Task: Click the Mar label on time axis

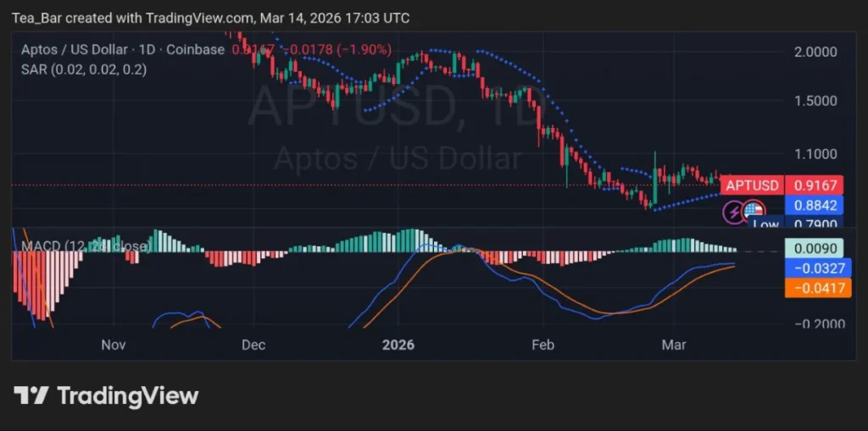Action: click(674, 345)
